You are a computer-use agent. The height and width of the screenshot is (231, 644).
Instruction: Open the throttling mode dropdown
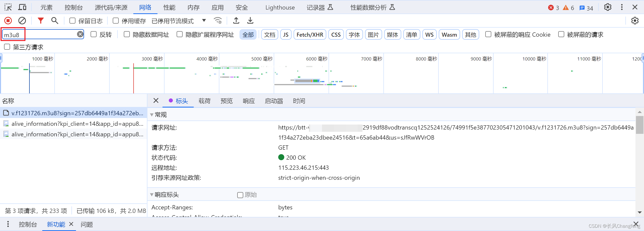(204, 21)
